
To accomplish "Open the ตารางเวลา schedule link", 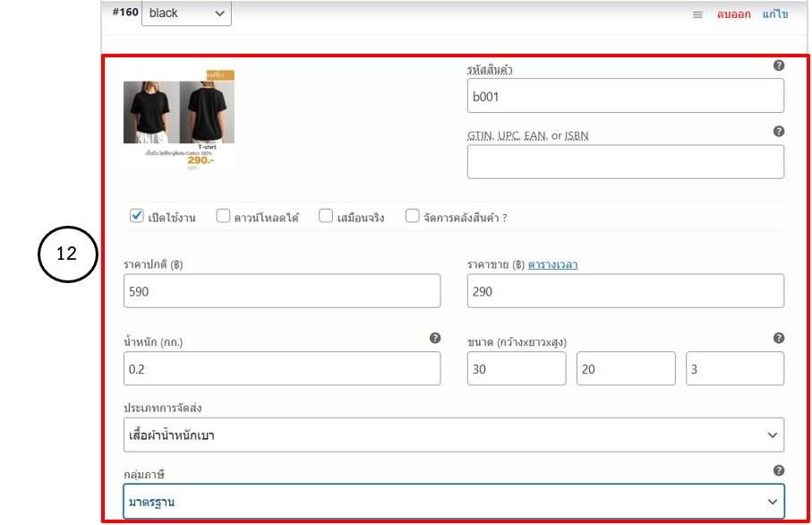I will [552, 264].
